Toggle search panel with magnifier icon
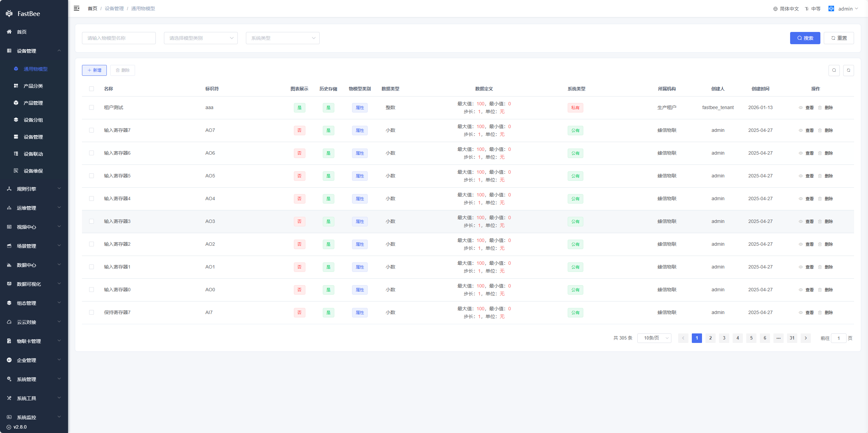This screenshot has height=433, width=868. point(834,70)
